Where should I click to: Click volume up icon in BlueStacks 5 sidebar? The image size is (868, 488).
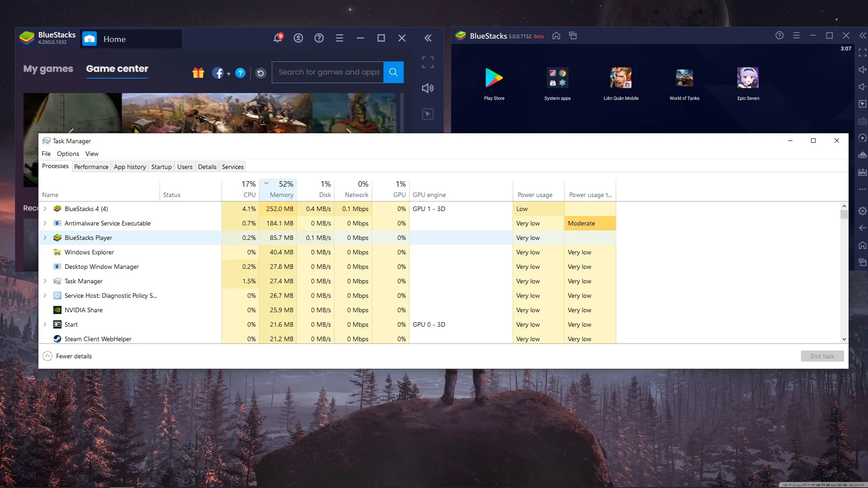[863, 70]
